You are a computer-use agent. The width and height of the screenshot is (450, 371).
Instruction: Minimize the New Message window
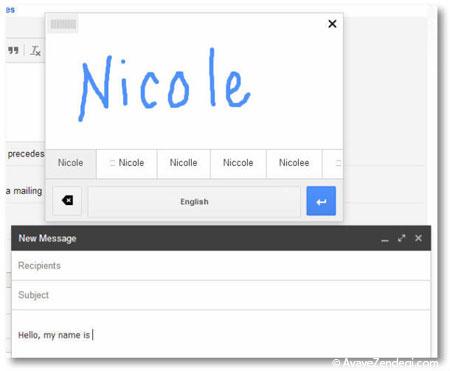385,239
